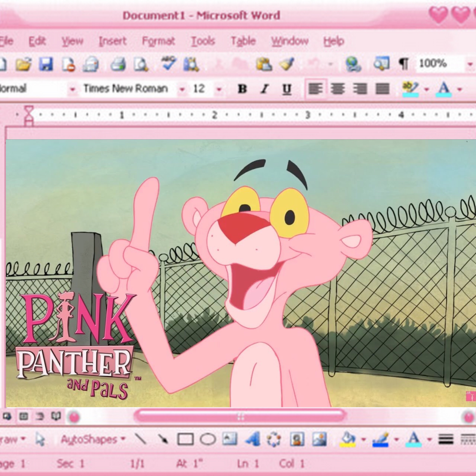Open font size 12 dropdown
Viewport: 476px width, 476px height.
click(x=219, y=89)
